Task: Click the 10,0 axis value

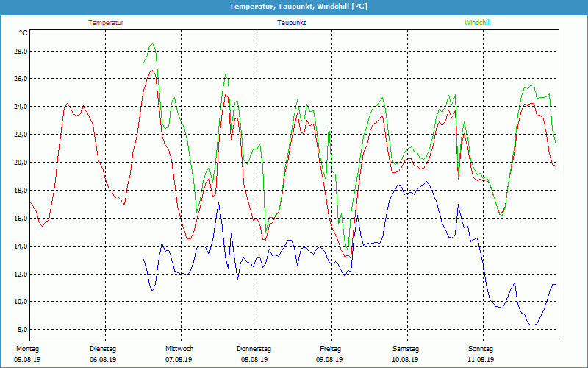Action: click(21, 302)
